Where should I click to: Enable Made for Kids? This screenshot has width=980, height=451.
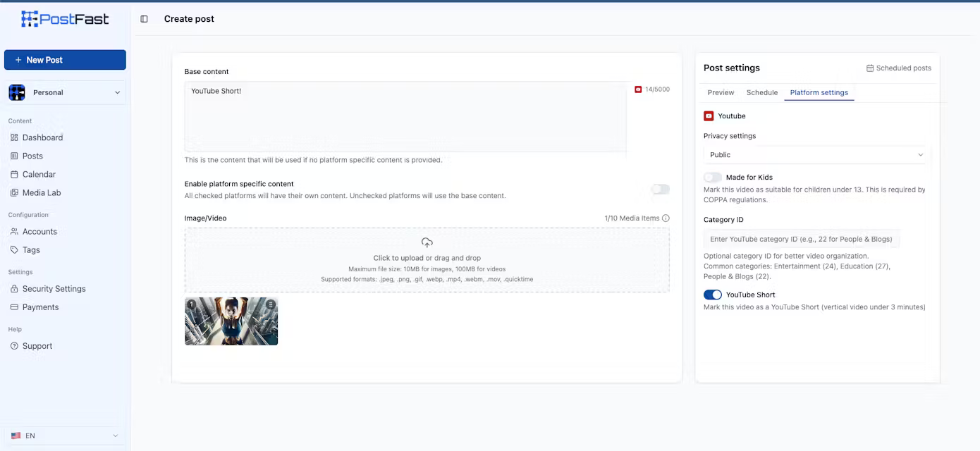pos(712,177)
